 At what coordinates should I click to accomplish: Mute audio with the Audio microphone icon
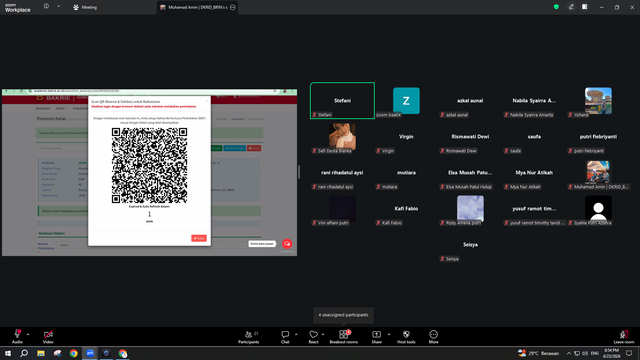tap(17, 334)
